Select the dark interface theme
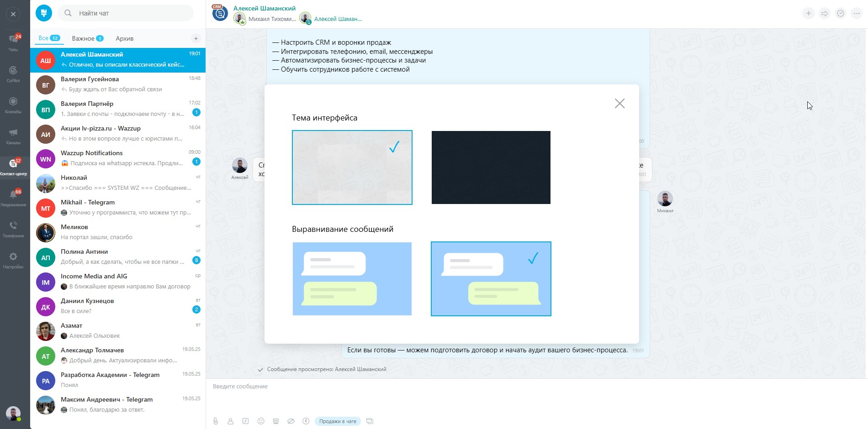 (x=491, y=167)
